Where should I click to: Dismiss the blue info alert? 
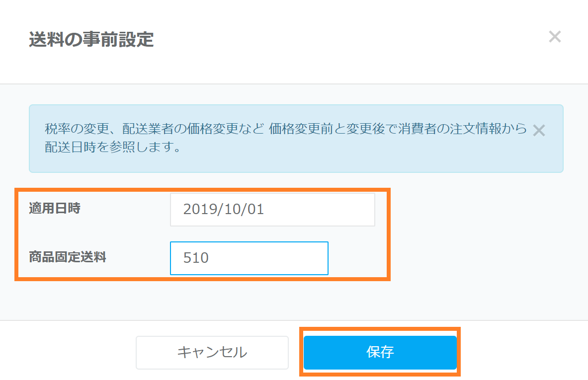click(x=539, y=131)
